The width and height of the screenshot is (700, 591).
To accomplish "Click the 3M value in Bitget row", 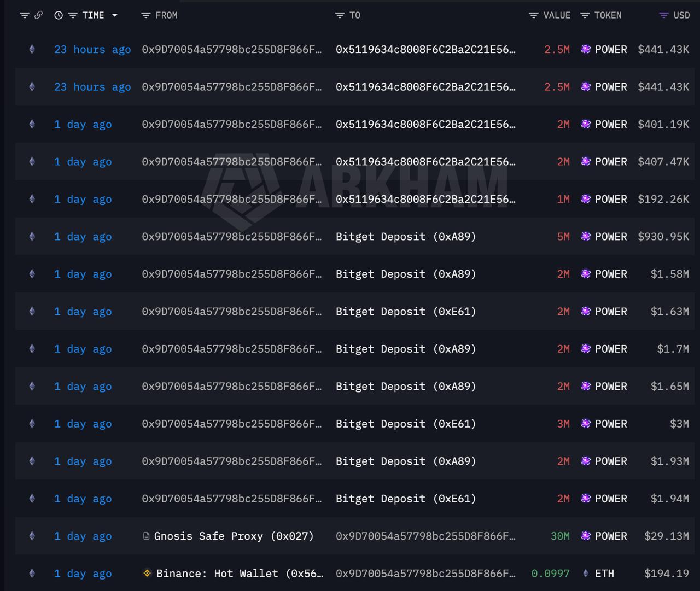I will pos(563,424).
